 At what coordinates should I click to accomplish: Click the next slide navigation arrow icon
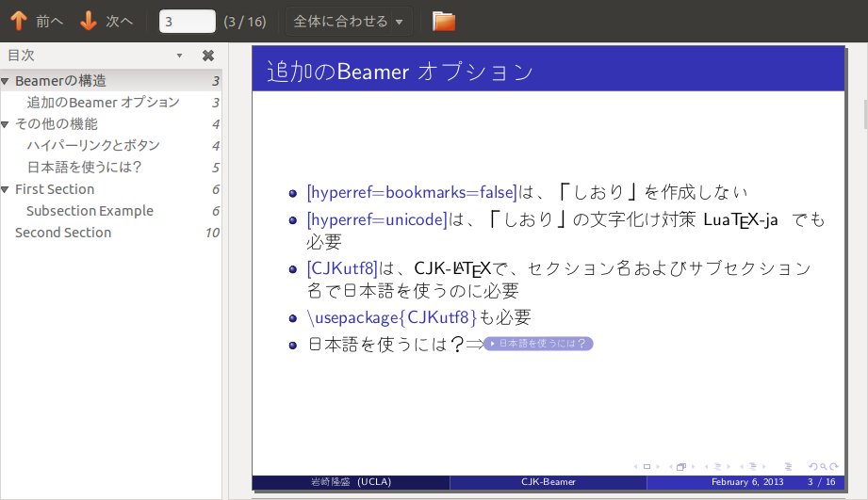658,466
